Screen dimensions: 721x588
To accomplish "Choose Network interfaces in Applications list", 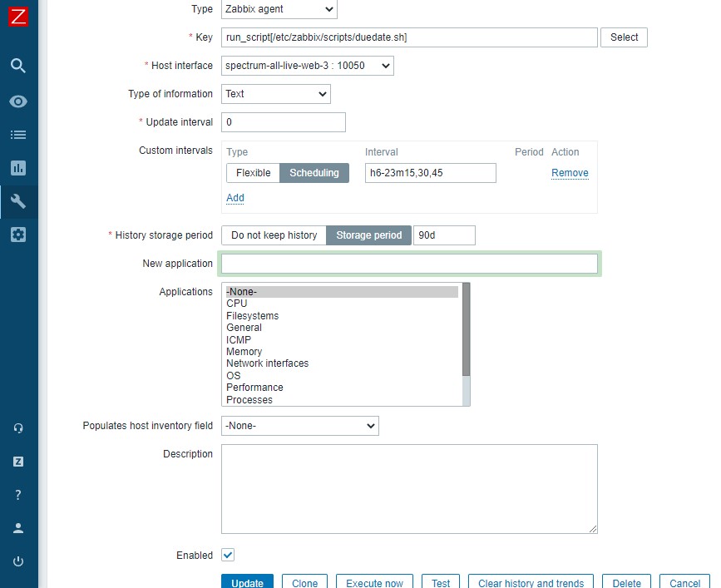I will click(x=267, y=363).
